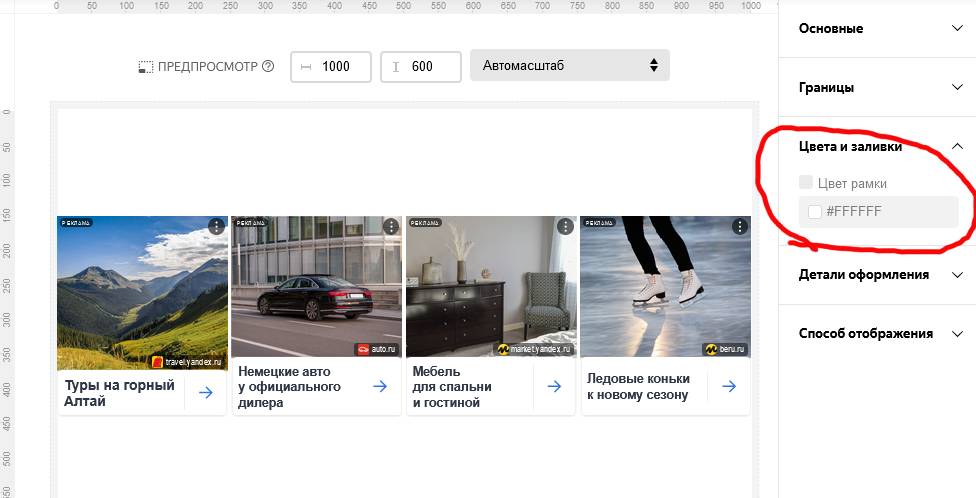Click the travel.yandex.ru domain badge
The height and width of the screenshot is (498, 976).
pos(187,362)
